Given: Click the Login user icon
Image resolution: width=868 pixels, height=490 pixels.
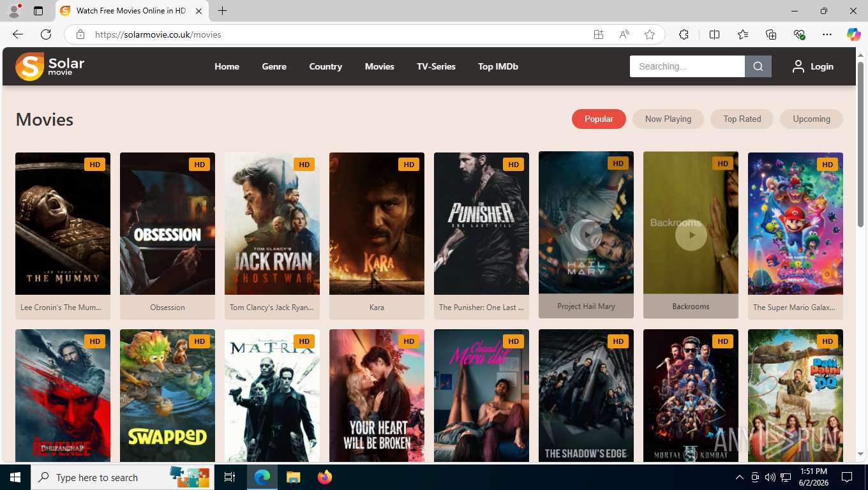Looking at the screenshot, I should click(x=798, y=66).
